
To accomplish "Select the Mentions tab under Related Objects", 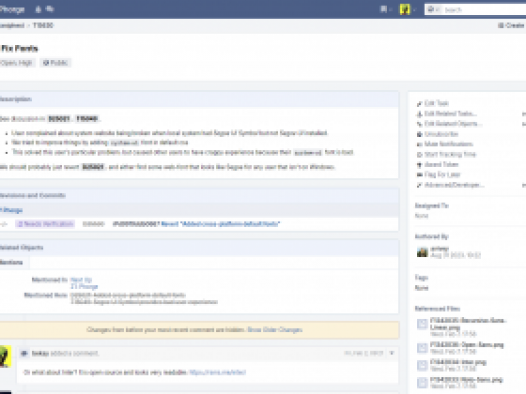I will pyautogui.click(x=12, y=262).
